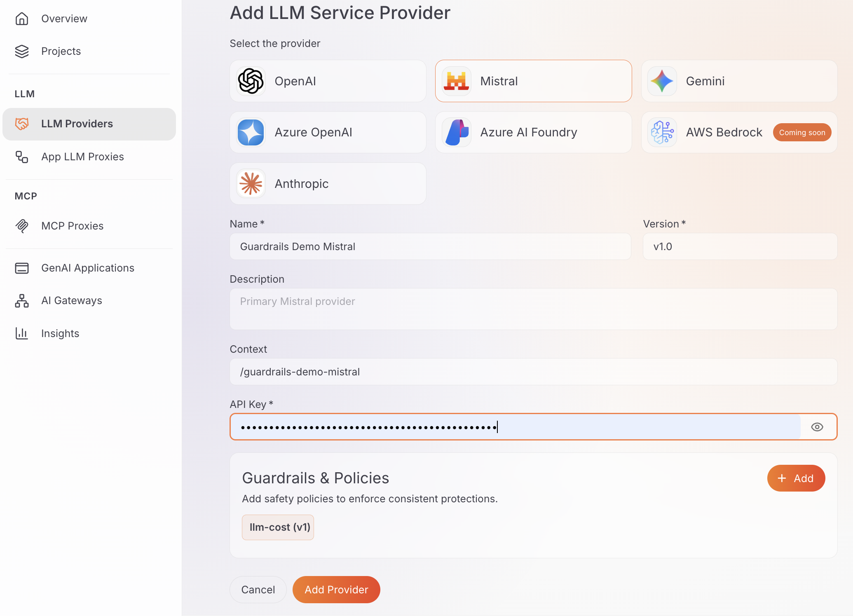
Task: Click the Anthropic starburst logo icon
Action: pyautogui.click(x=251, y=184)
